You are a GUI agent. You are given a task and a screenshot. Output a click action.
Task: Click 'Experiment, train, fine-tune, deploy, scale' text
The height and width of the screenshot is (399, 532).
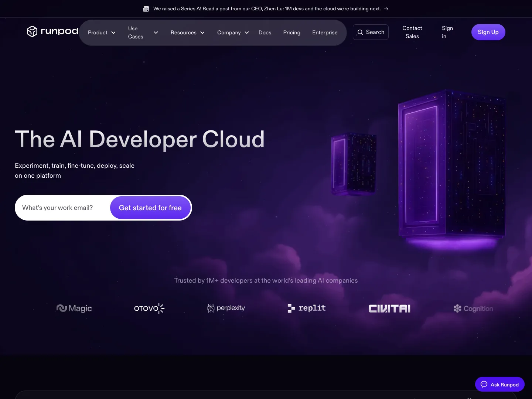pyautogui.click(x=75, y=166)
